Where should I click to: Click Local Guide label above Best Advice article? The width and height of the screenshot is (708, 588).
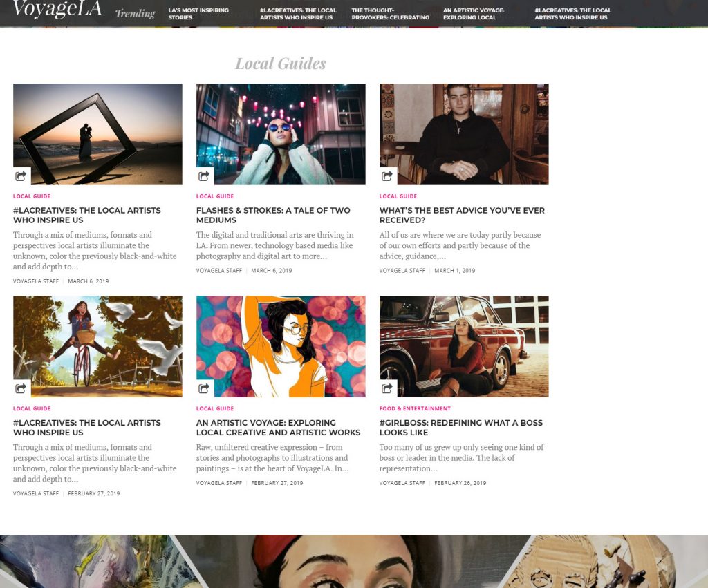tap(398, 196)
